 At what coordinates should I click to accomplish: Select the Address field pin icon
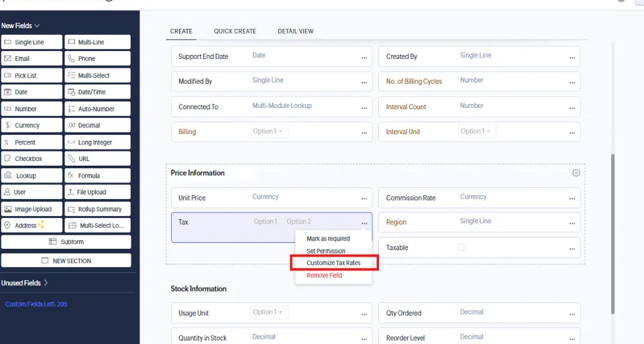coord(7,225)
